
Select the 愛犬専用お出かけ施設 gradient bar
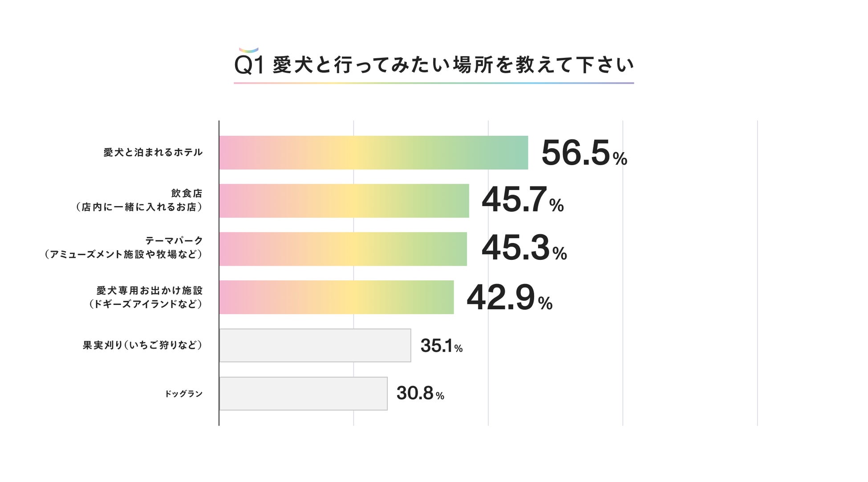tap(337, 297)
